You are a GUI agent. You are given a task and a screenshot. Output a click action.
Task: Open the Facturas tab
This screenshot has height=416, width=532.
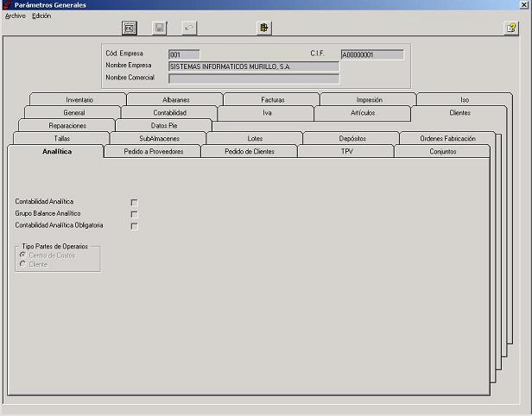click(x=272, y=99)
